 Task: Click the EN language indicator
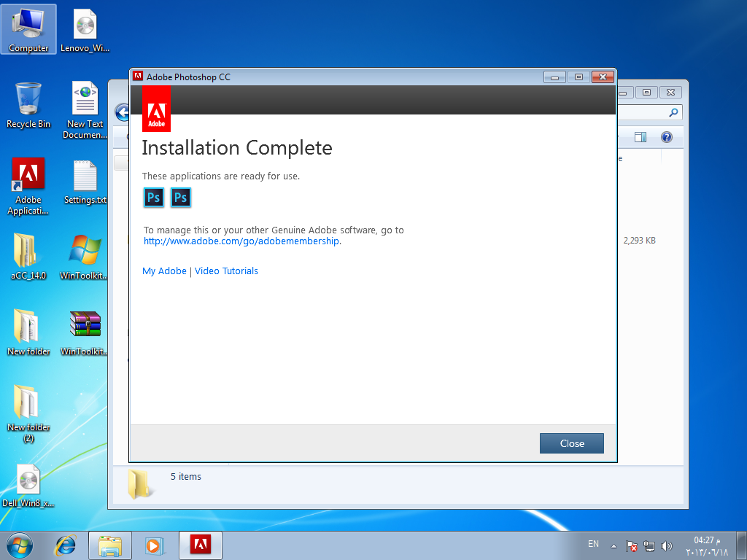tap(593, 544)
